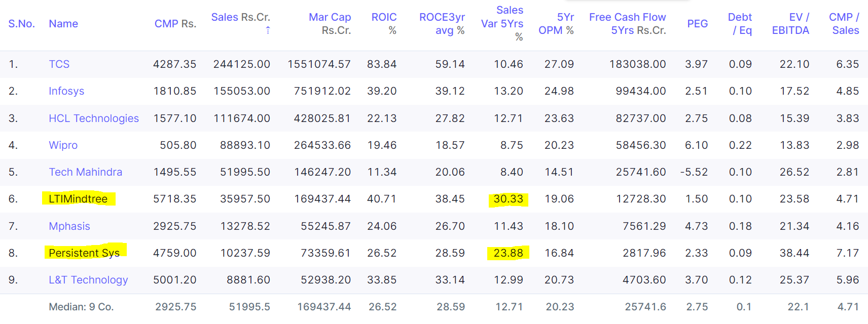Open the Infosys company link
The image size is (868, 324).
[x=66, y=91]
